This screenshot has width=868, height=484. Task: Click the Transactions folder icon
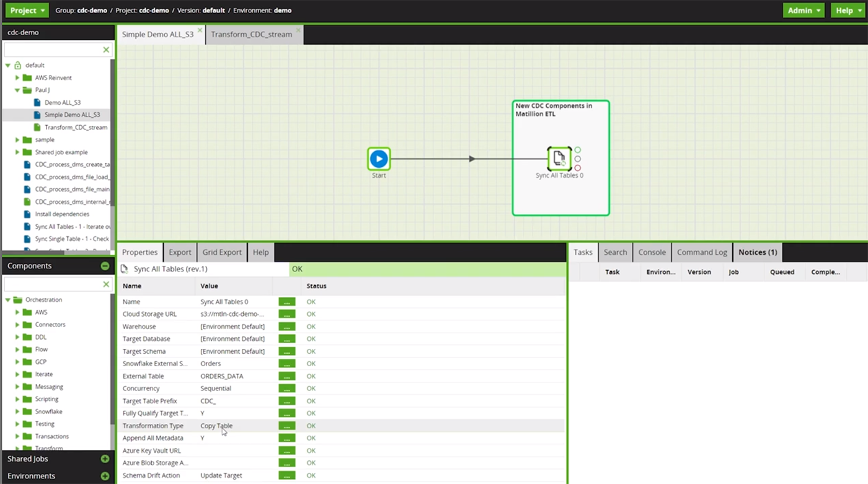pos(27,436)
